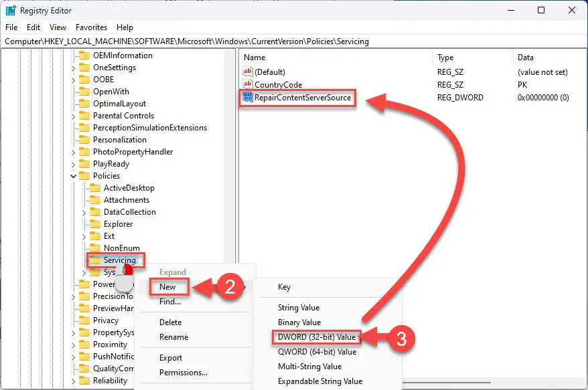Click the CountryCode string value icon
Screen dimensions: 588x390
248,84
